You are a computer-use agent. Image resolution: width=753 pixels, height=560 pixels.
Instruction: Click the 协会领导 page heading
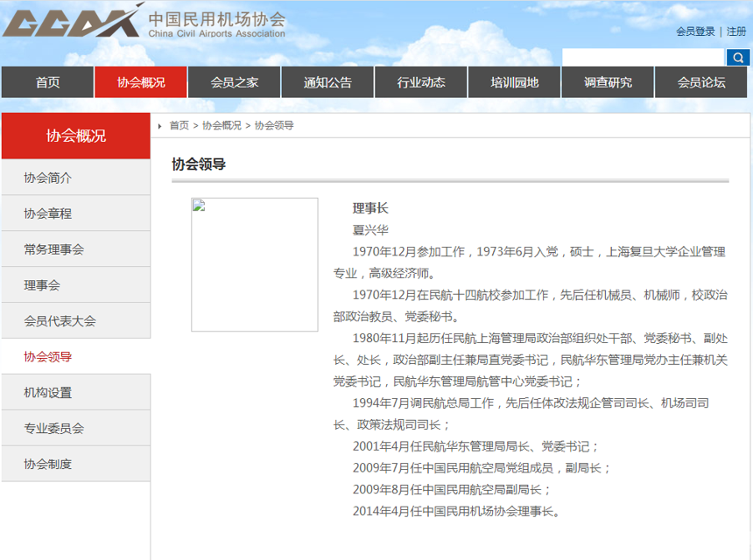199,164
